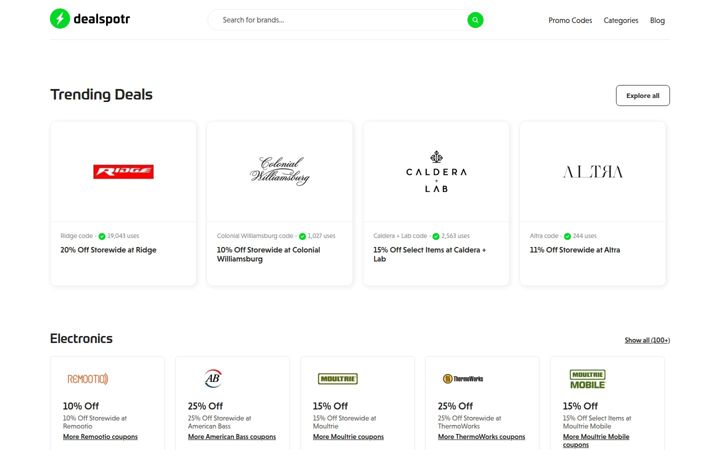Click the Colonial Williamsburg code label

point(255,236)
